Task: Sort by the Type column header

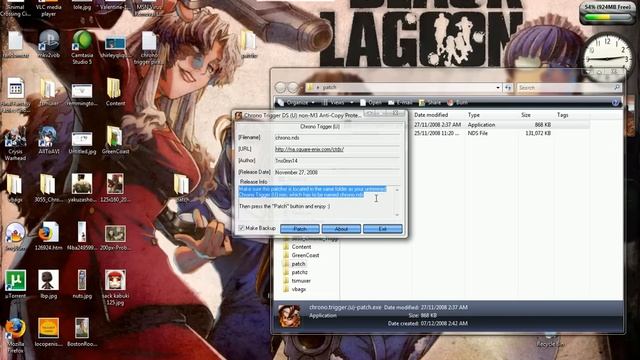Action: 473,115
